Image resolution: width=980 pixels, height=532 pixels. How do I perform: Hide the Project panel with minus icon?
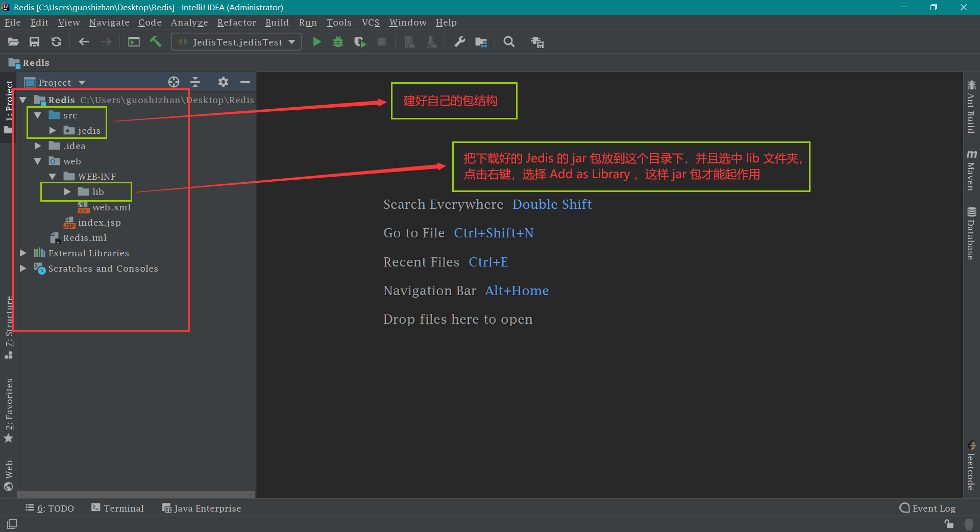click(245, 82)
